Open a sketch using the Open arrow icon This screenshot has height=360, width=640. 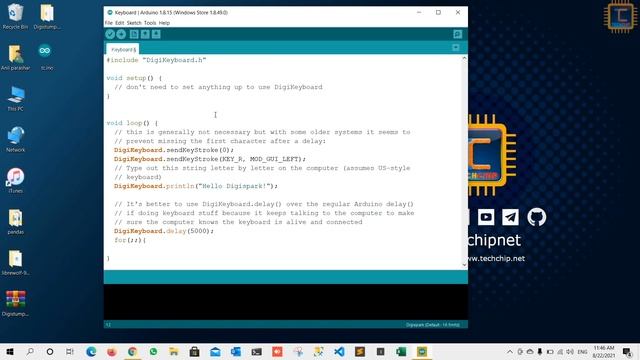(145, 34)
